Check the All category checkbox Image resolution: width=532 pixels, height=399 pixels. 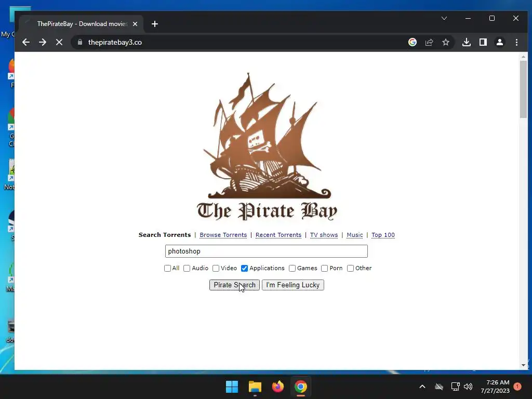[x=168, y=269]
